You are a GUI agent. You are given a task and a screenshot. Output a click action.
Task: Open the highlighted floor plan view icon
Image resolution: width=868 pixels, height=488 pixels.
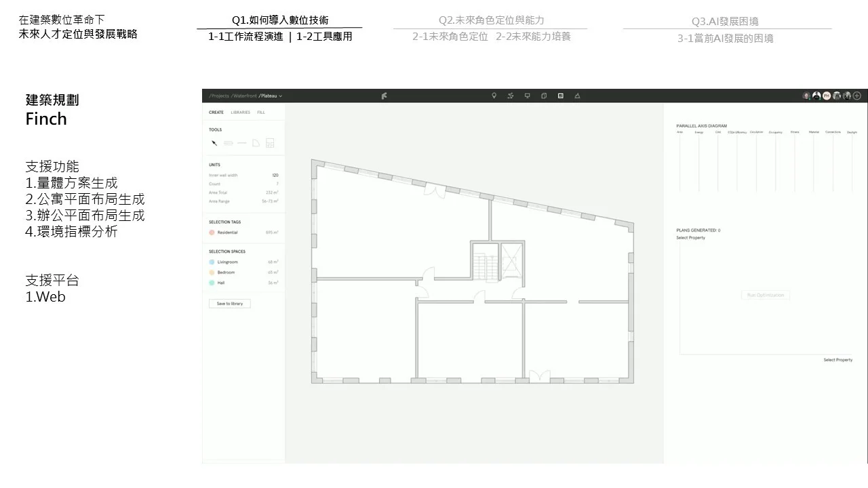[561, 96]
